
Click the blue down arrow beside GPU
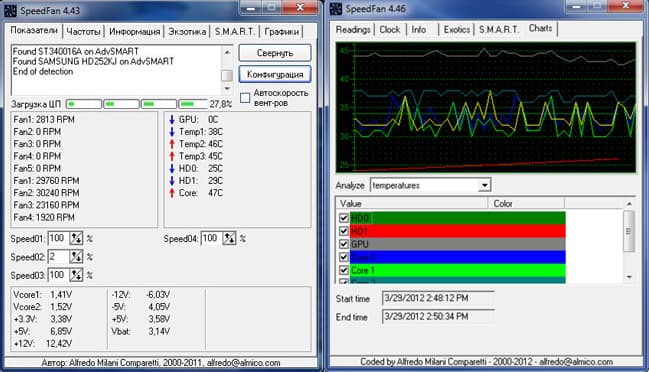pyautogui.click(x=172, y=120)
